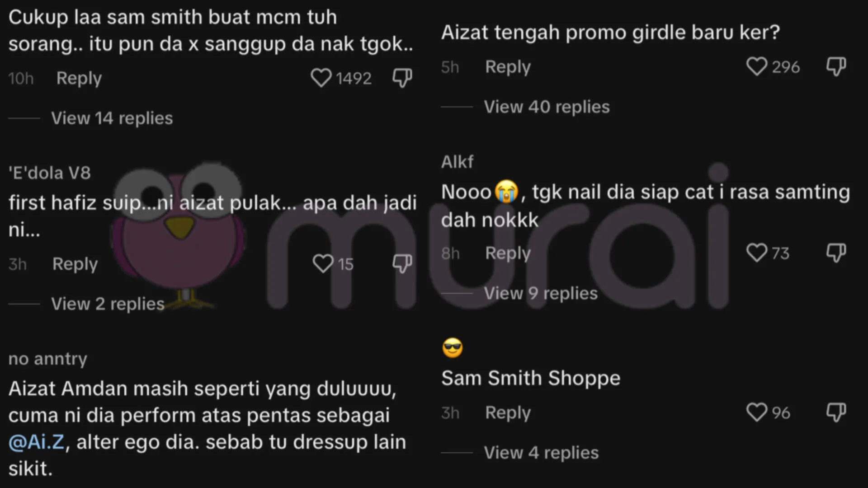This screenshot has width=868, height=488.
Task: Dislike the comment with 1492 likes
Action: [402, 78]
